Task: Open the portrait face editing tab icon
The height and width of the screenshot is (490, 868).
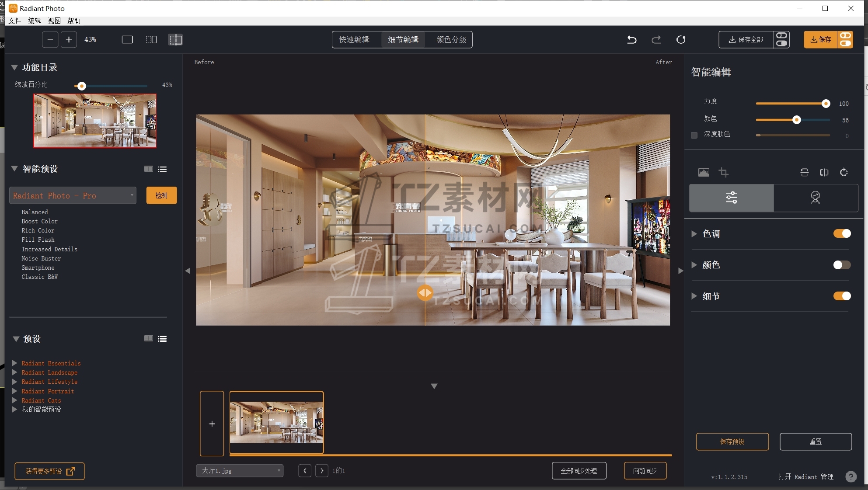Action: pyautogui.click(x=815, y=198)
